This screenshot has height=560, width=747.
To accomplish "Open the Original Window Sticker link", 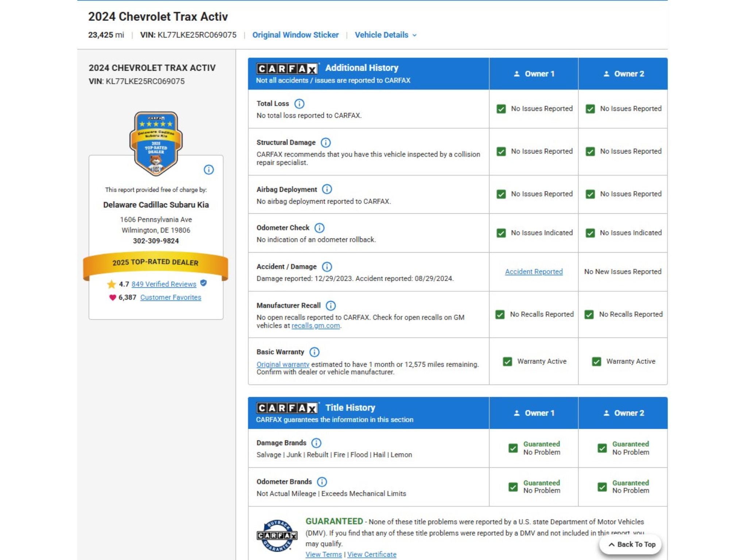I will pyautogui.click(x=295, y=35).
